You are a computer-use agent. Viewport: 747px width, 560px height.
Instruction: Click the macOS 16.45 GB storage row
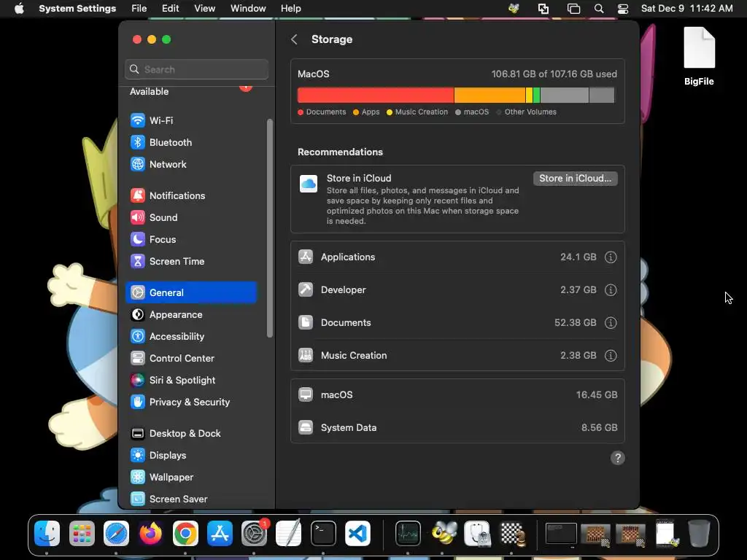click(457, 394)
